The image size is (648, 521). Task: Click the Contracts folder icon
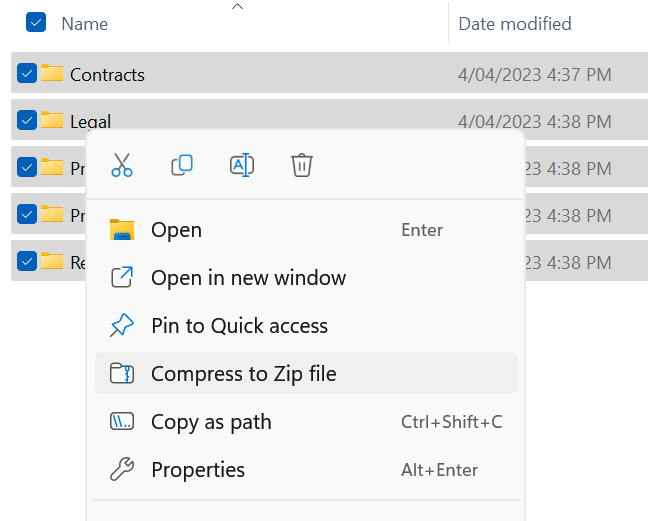point(52,73)
